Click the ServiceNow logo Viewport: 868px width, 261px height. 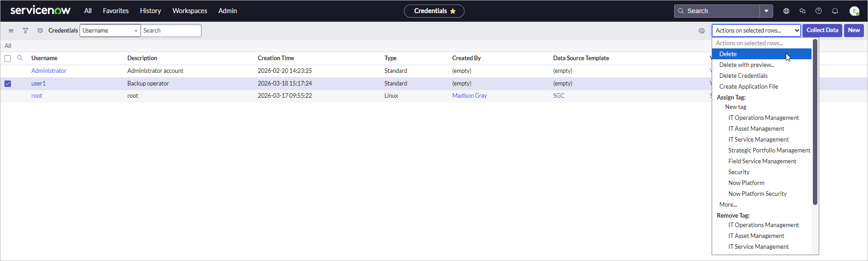coord(40,10)
